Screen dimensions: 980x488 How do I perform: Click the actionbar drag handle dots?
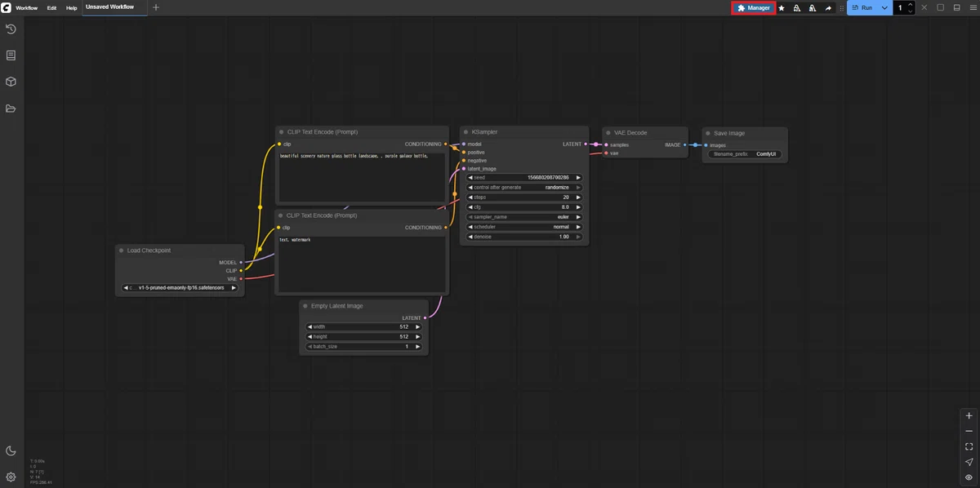[842, 7]
